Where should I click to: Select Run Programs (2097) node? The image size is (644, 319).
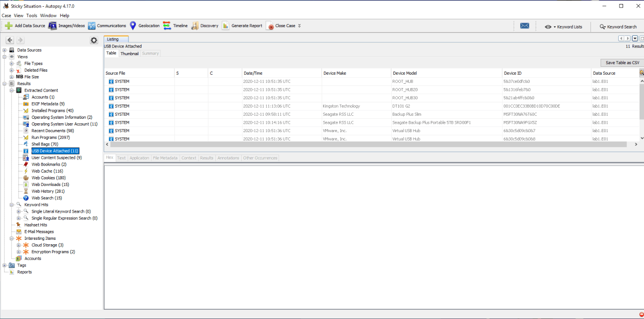50,137
